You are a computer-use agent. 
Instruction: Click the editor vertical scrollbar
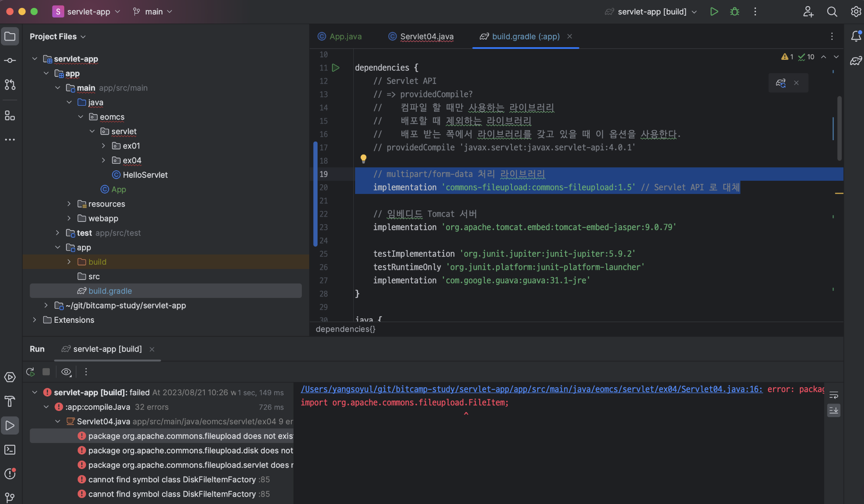(839, 129)
